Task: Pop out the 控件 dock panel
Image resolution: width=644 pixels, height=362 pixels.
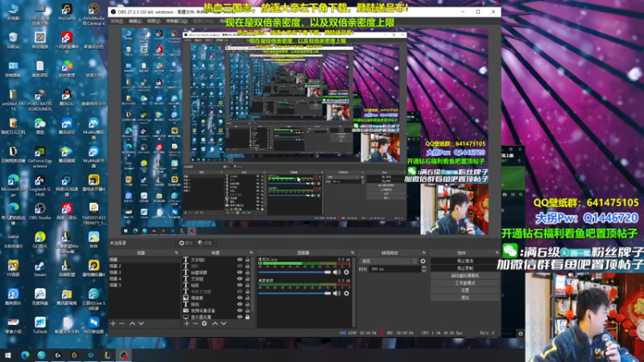Action: pyautogui.click(x=497, y=253)
